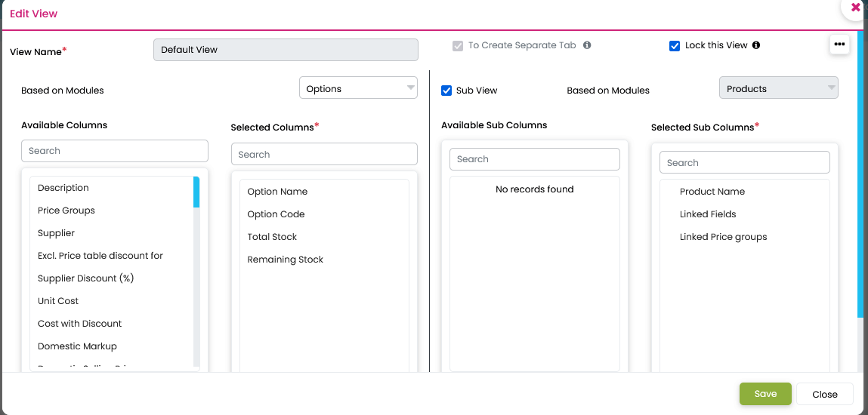Select Description in Available Columns

63,188
